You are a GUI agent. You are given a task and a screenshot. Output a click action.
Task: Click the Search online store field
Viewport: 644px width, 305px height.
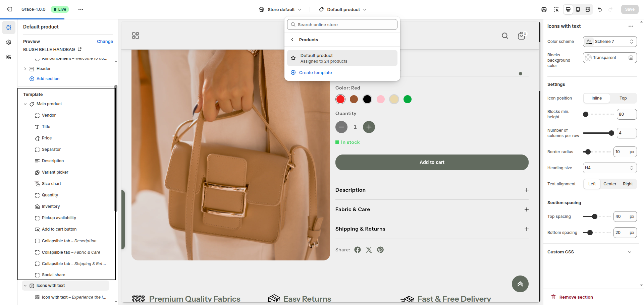coord(342,24)
